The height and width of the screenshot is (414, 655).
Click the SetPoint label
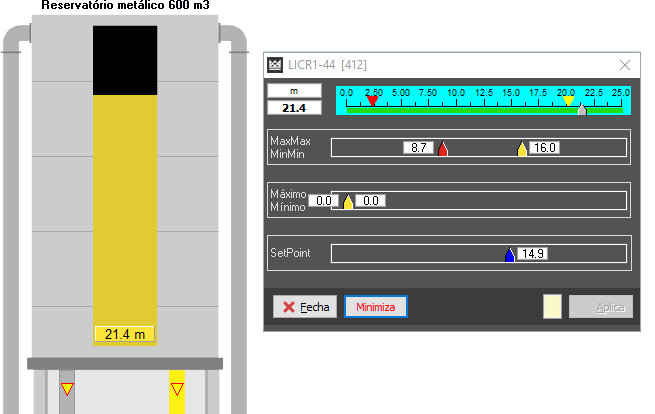(290, 253)
